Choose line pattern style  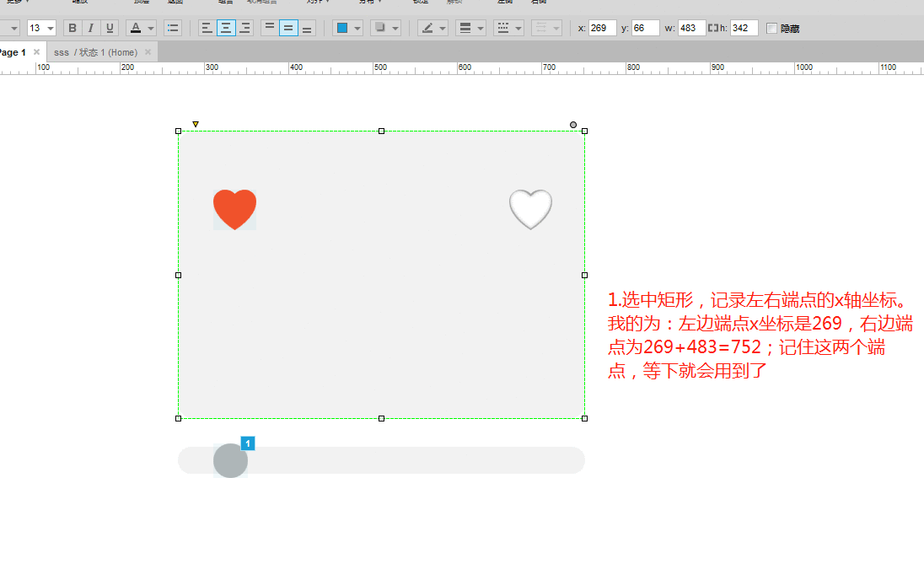(x=502, y=28)
